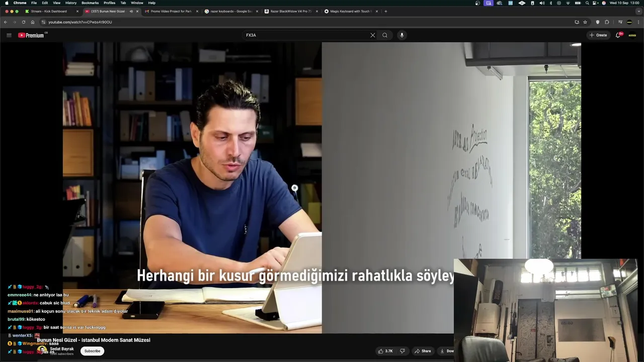
Task: Open the View menu
Action: pyautogui.click(x=57, y=3)
